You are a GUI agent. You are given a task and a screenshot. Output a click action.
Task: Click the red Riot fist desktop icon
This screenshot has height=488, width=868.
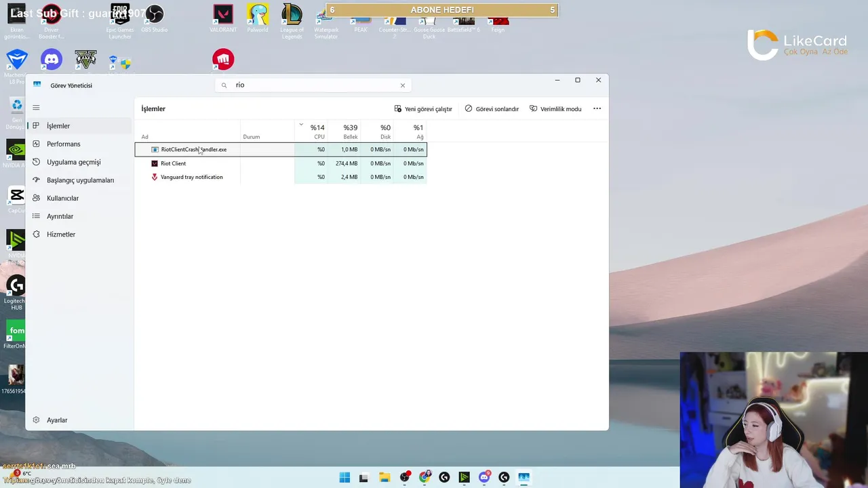click(223, 60)
